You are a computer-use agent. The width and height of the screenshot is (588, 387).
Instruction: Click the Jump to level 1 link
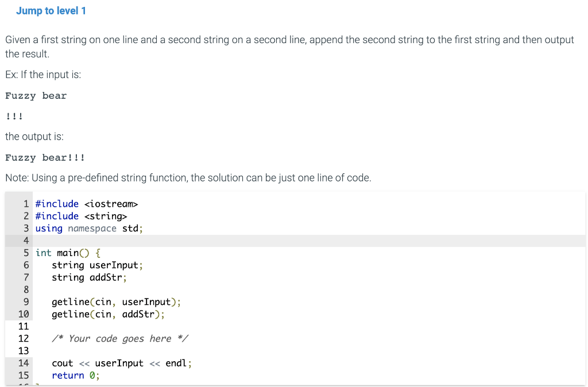(51, 10)
